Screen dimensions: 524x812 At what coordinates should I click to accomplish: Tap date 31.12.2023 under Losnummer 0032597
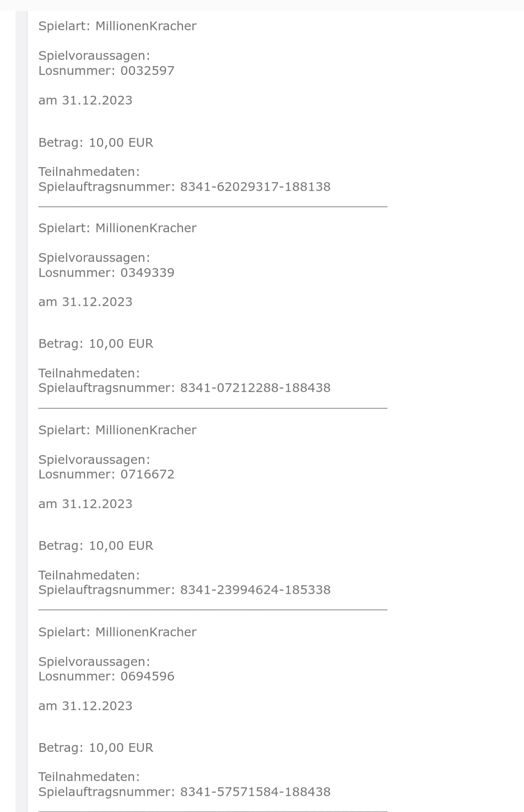click(97, 101)
